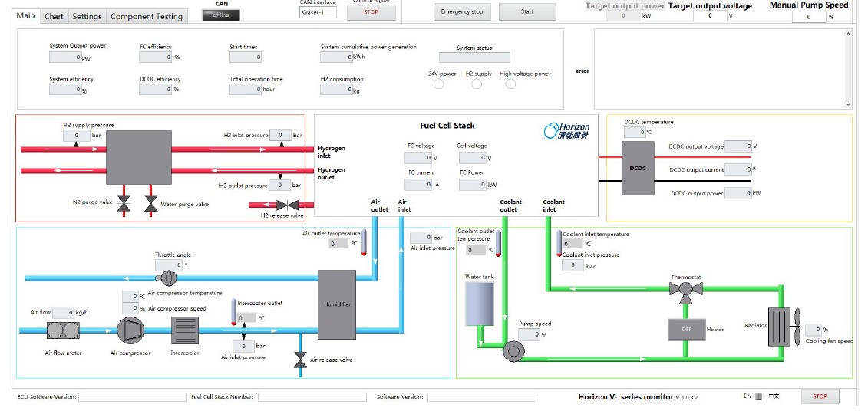Select the Main tab
868x414 pixels.
click(25, 15)
